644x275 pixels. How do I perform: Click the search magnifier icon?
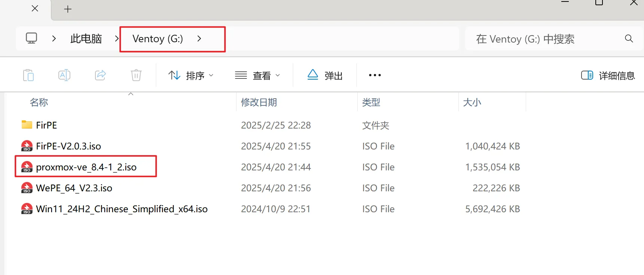[x=629, y=38]
